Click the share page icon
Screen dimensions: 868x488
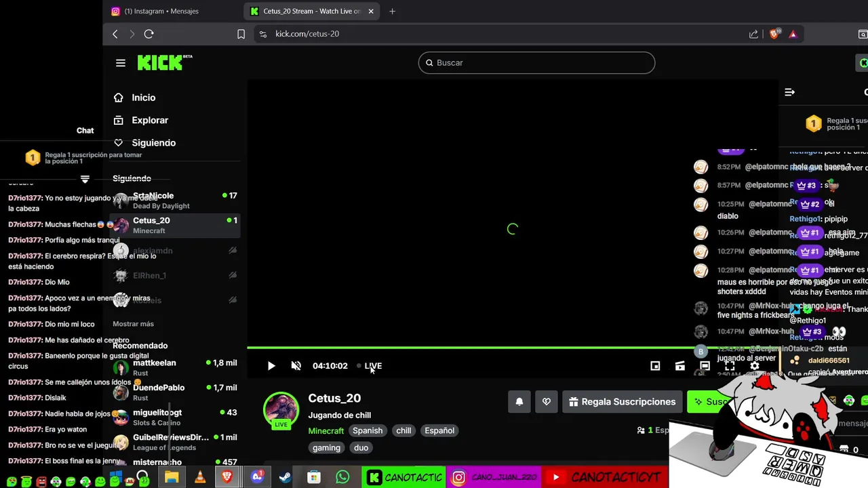753,34
